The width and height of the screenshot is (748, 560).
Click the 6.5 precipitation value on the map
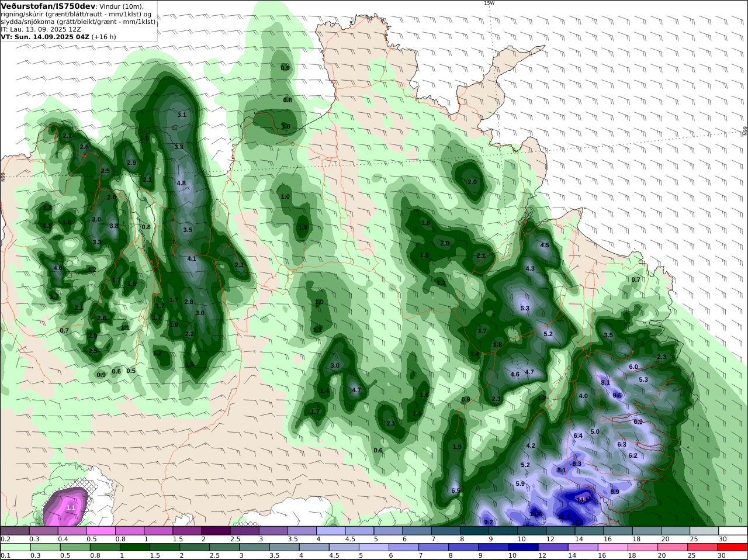pyautogui.click(x=456, y=490)
